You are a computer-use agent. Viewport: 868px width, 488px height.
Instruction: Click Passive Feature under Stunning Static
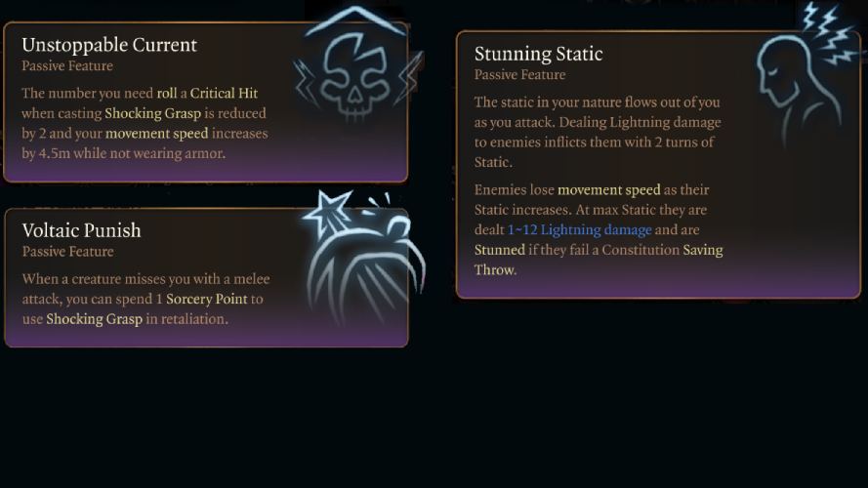[x=519, y=75]
